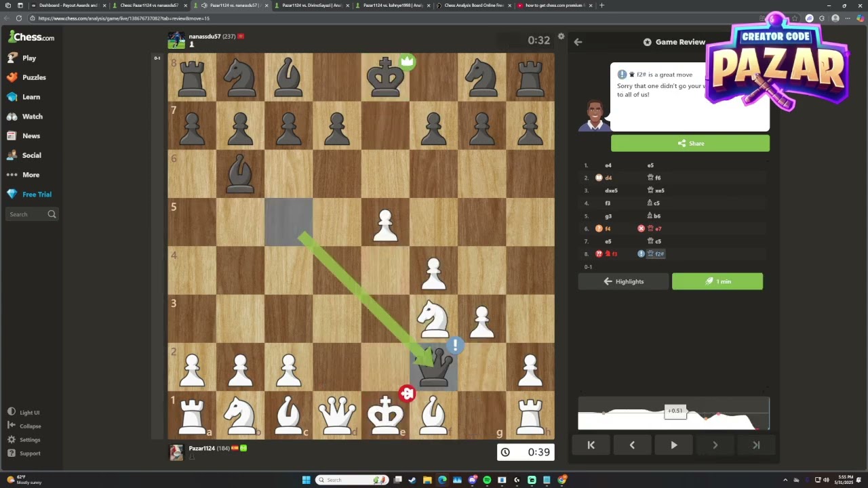Viewport: 868px width, 488px height.
Task: Click Pazar1124 player name
Action: [202, 448]
